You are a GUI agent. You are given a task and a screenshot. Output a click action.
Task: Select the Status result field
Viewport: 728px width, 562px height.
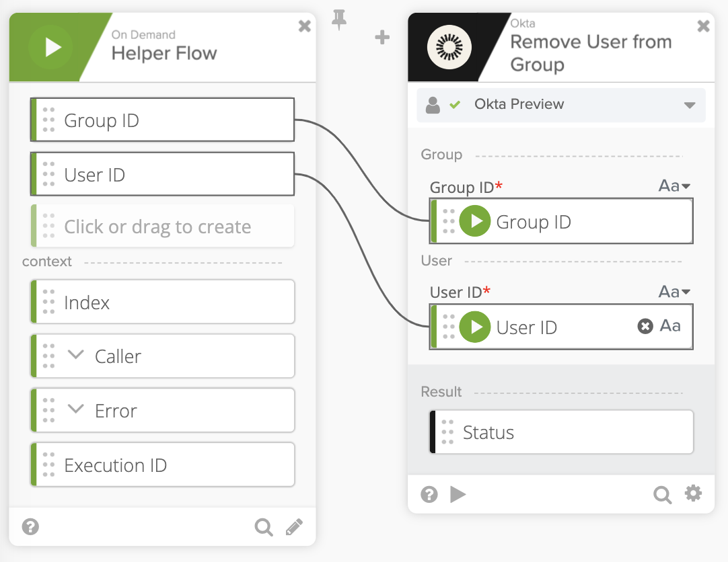coord(561,432)
